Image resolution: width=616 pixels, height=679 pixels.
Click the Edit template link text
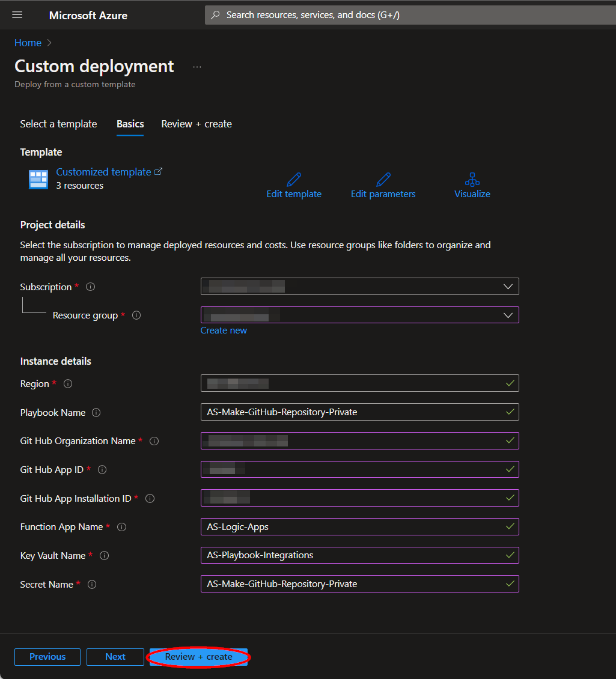[x=294, y=194]
